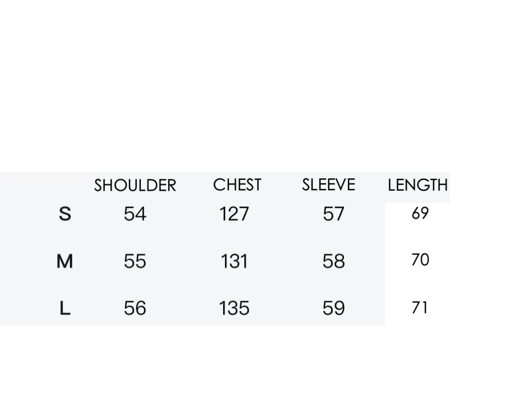The height and width of the screenshot is (418, 532).
Task: Click length value 71 for size L
Action: pos(419,308)
